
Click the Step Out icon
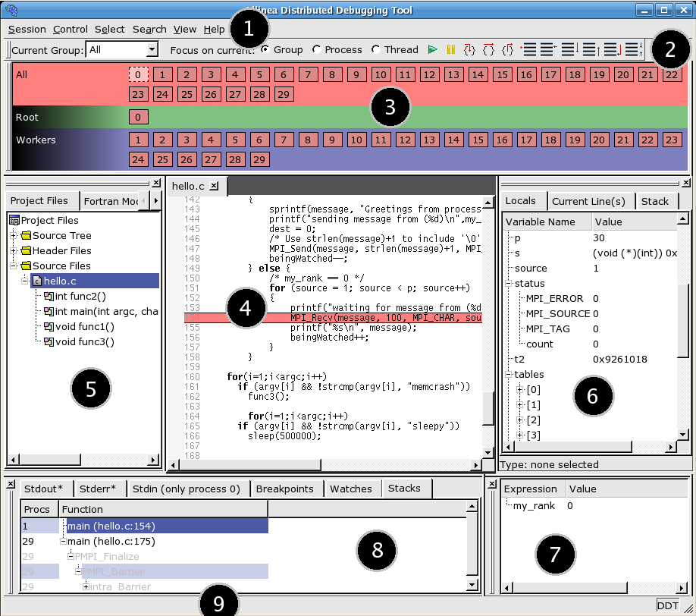(508, 50)
